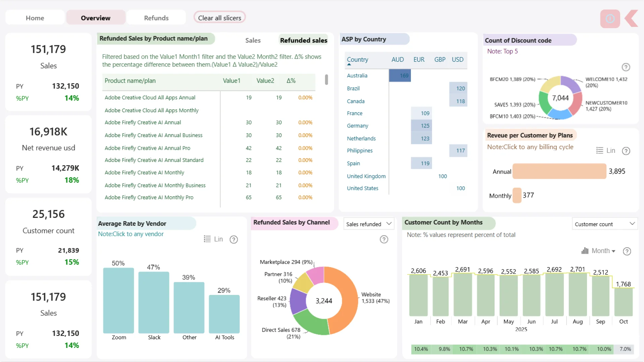
Task: Open help icon in Average Rate by Vendor
Action: tap(233, 240)
